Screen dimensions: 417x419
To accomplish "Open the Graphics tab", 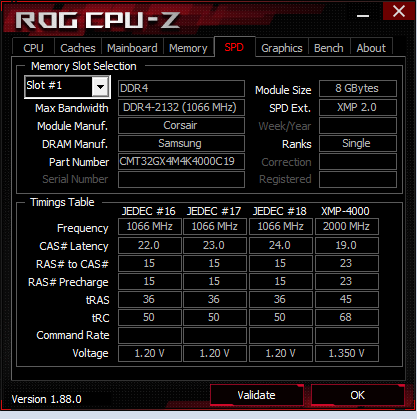I will tap(282, 48).
